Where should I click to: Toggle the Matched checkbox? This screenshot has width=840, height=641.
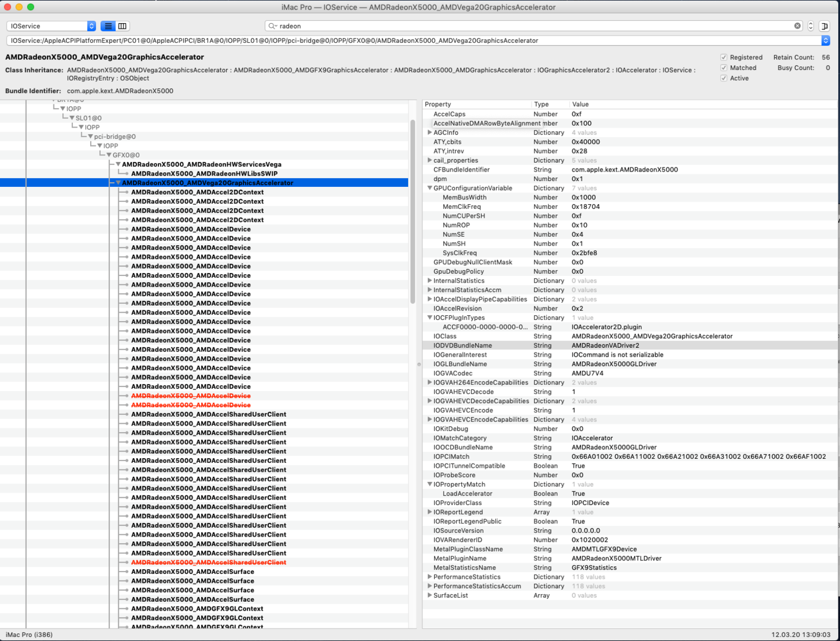click(724, 68)
